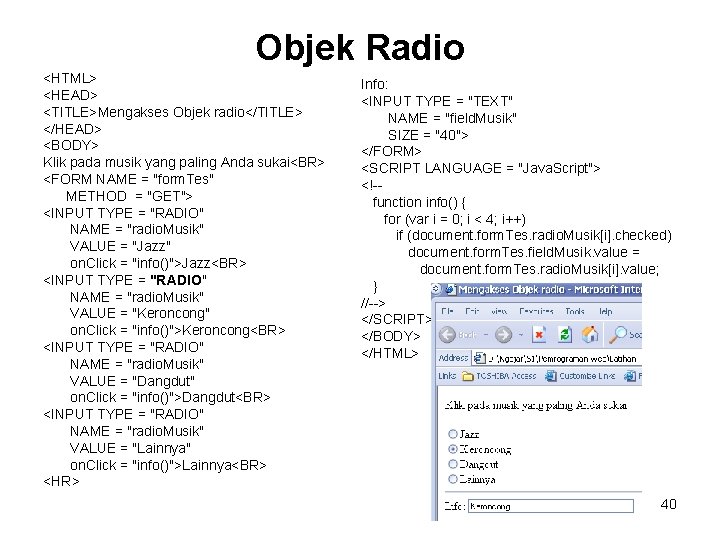Click the line "function info() {"
This screenshot has width=720, height=540.
pos(419,202)
